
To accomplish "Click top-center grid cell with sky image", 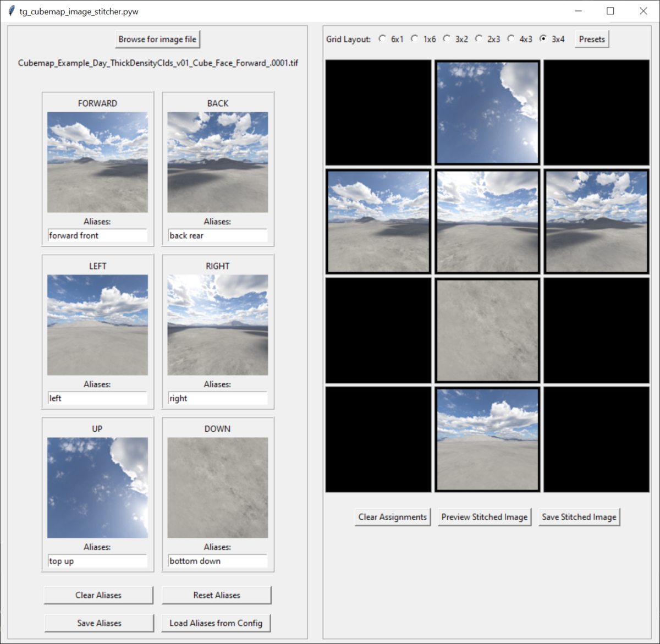I will point(487,113).
